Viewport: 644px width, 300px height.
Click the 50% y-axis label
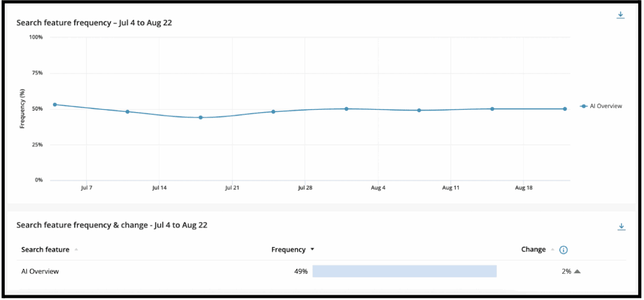[37, 109]
